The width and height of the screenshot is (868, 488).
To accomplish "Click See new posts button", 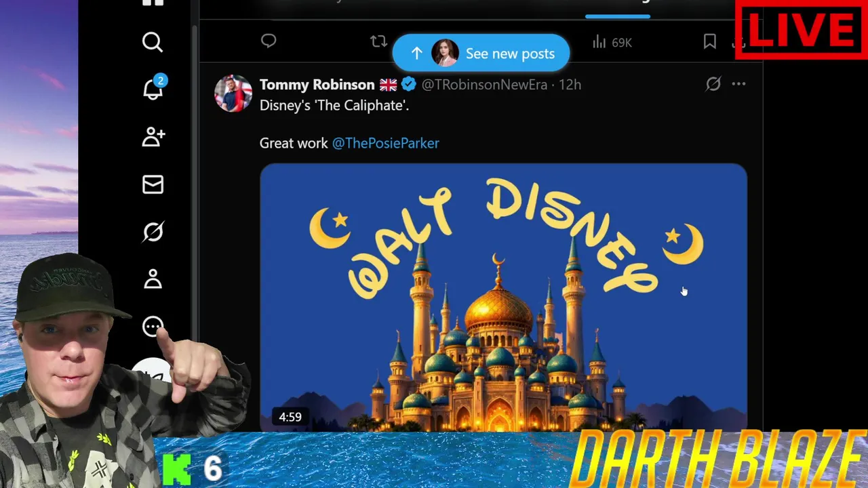I will click(481, 54).
